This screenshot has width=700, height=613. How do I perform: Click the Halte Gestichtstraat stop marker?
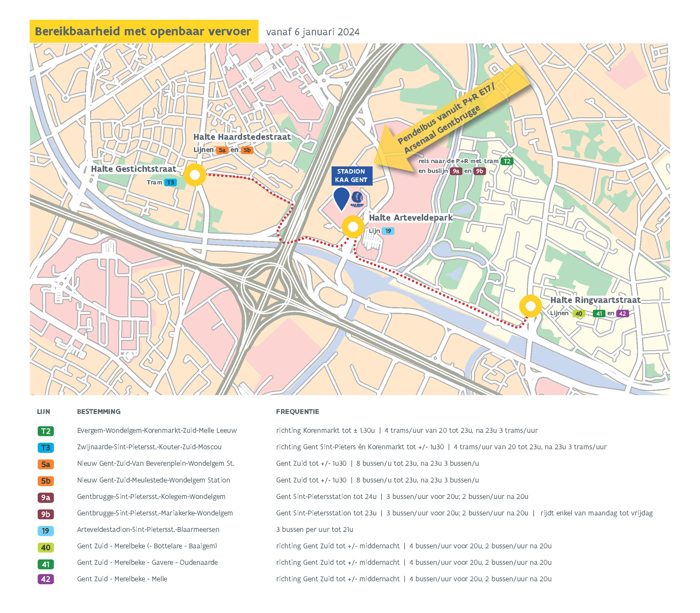[x=195, y=175]
